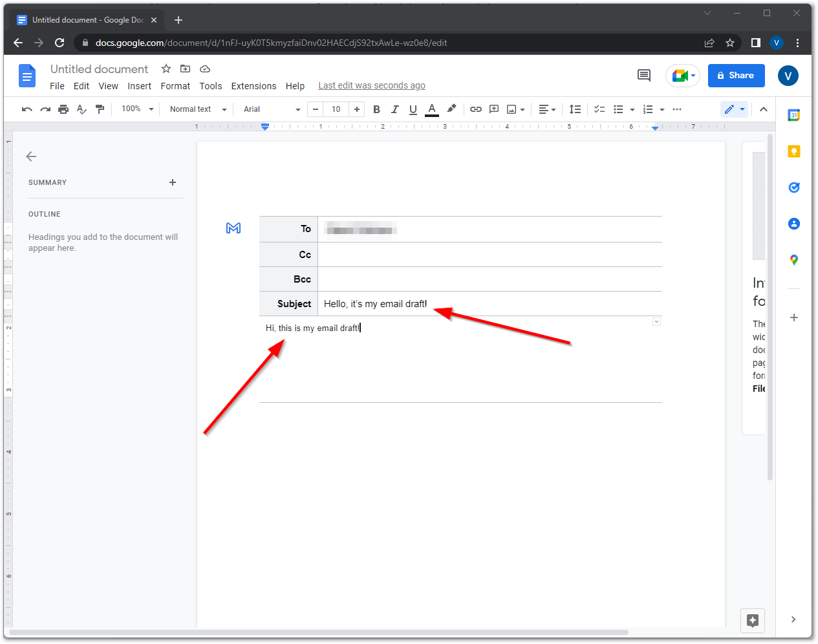The image size is (818, 644).
Task: Click the blue Share button
Action: tap(736, 75)
